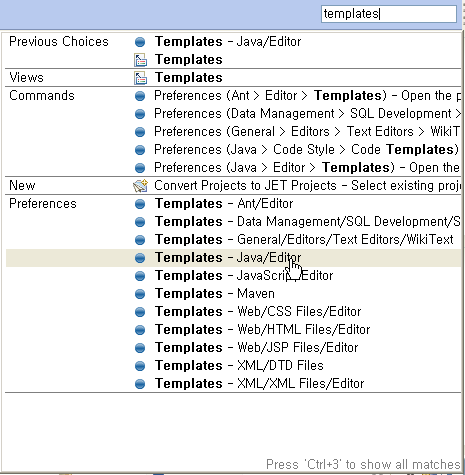Click blue bullet icon beside Code Templates command
The image size is (465, 475).
[140, 150]
